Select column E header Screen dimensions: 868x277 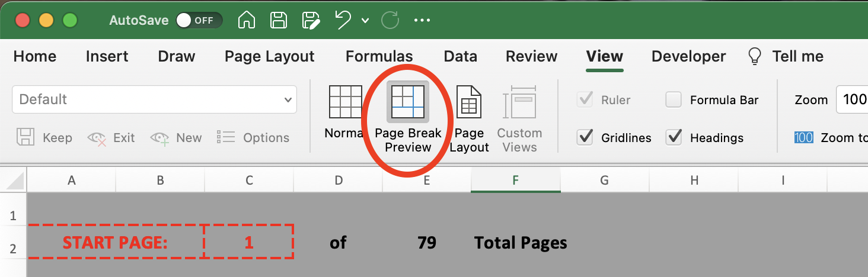(x=427, y=181)
